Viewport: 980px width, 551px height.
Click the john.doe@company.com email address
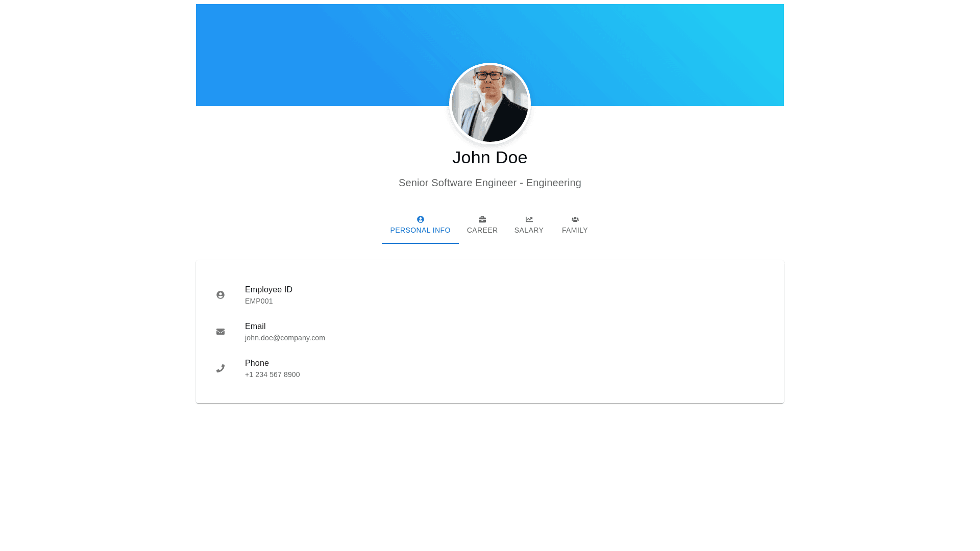point(285,338)
